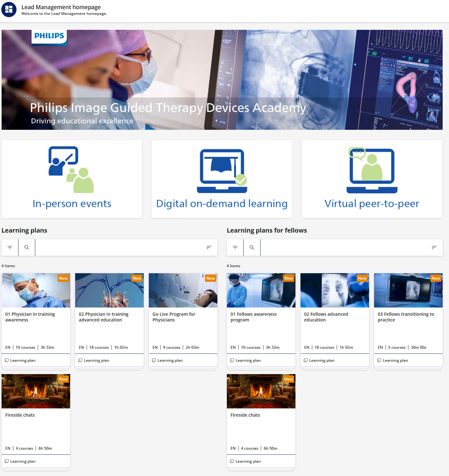Open sort menu in Learning plans
The width and height of the screenshot is (449, 476).
click(x=209, y=248)
